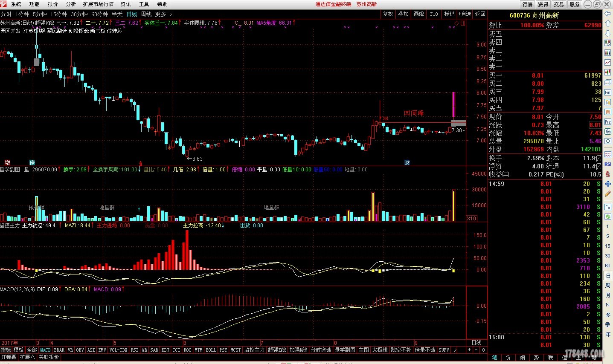Screen dimensions: 613x364
Task: Switch sidebar period to 1 minute
Action: click(607, 226)
